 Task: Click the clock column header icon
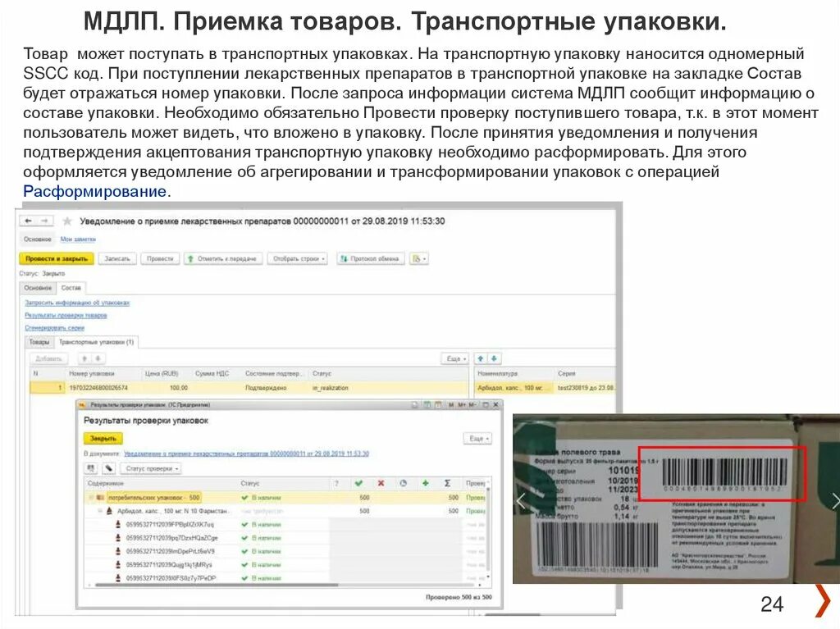(x=403, y=483)
